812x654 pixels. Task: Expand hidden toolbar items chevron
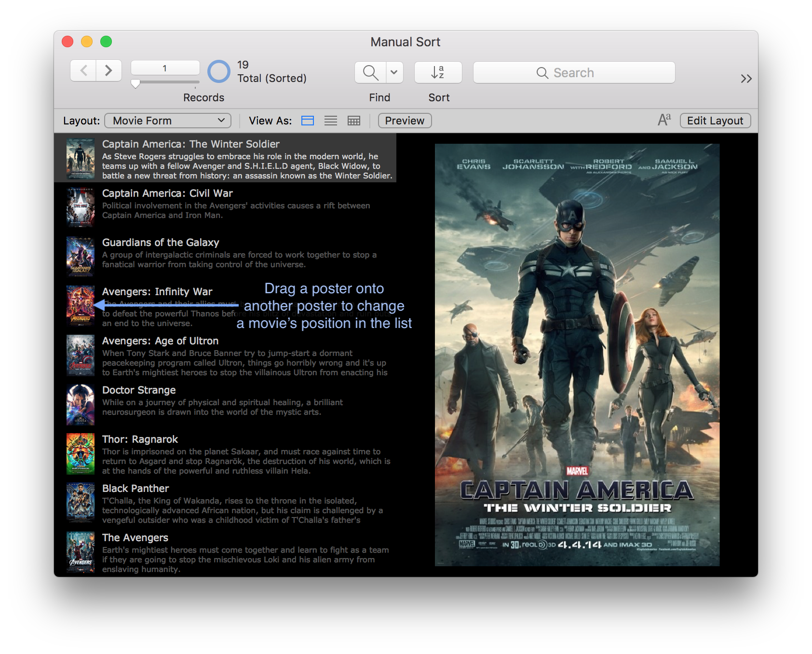(746, 79)
